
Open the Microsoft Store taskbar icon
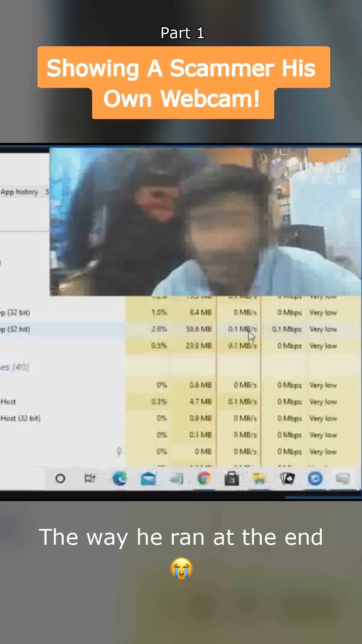pos(232,479)
